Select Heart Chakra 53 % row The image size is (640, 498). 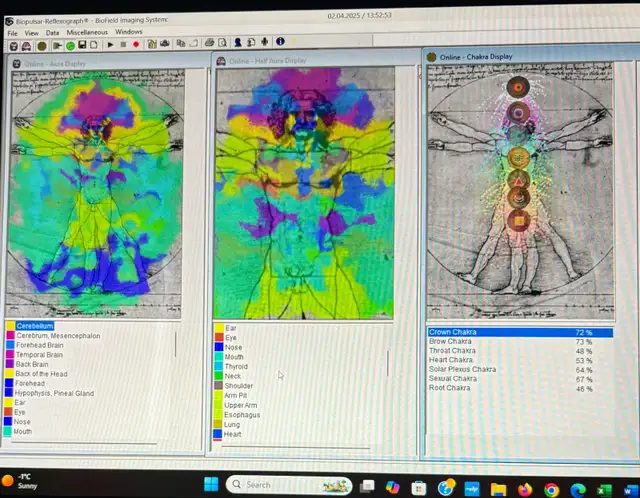(520, 360)
